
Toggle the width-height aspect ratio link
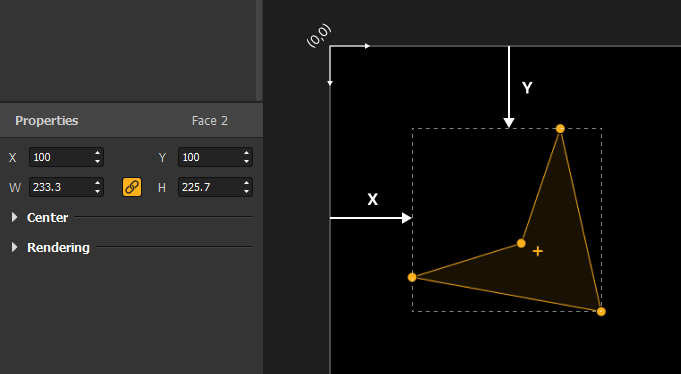click(132, 187)
